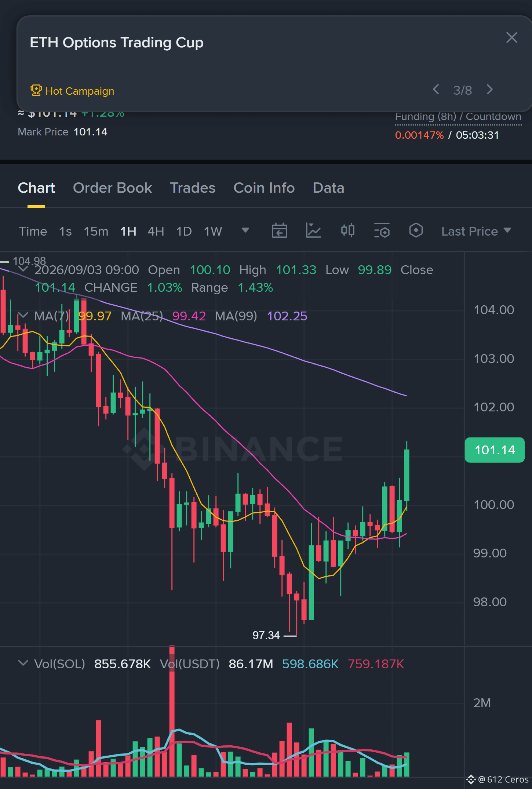Screen dimensions: 532x789
Task: Collapse the Vol(SOL) indicator chevron
Action: coord(23,663)
